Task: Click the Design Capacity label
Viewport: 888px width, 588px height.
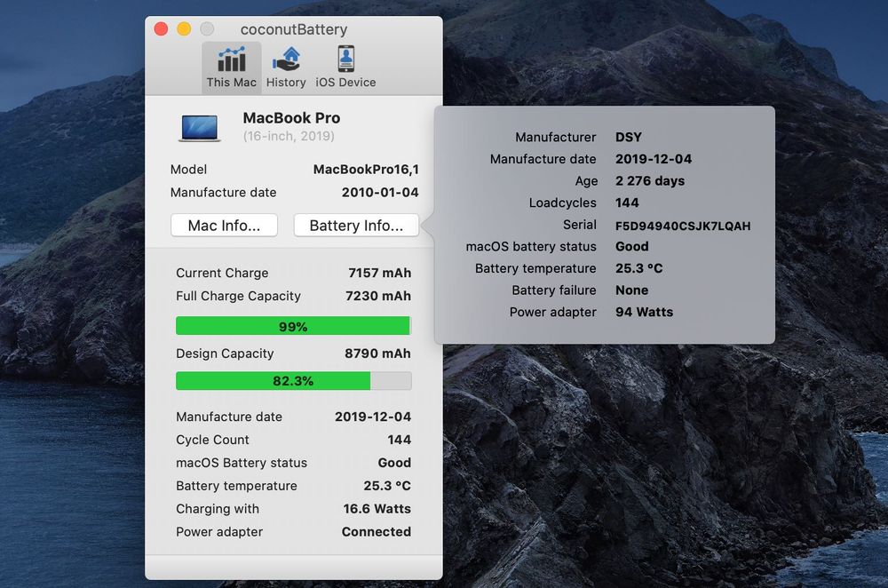Action: pos(225,354)
